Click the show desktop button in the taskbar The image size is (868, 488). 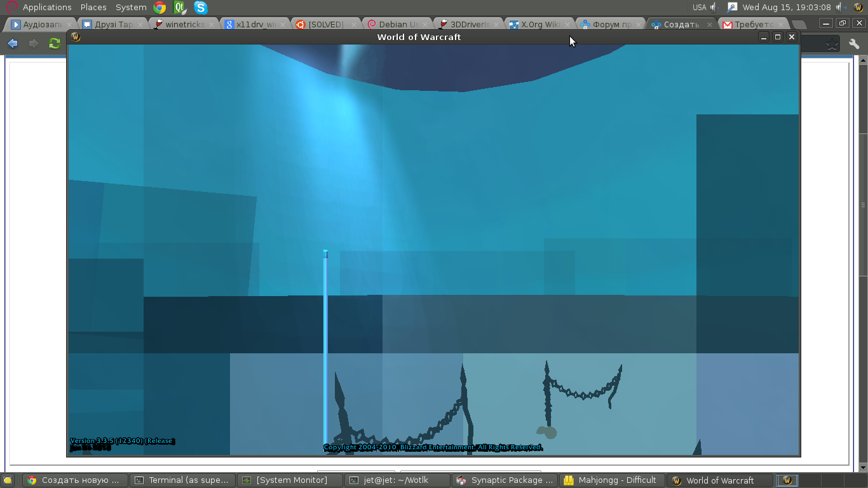click(8, 480)
